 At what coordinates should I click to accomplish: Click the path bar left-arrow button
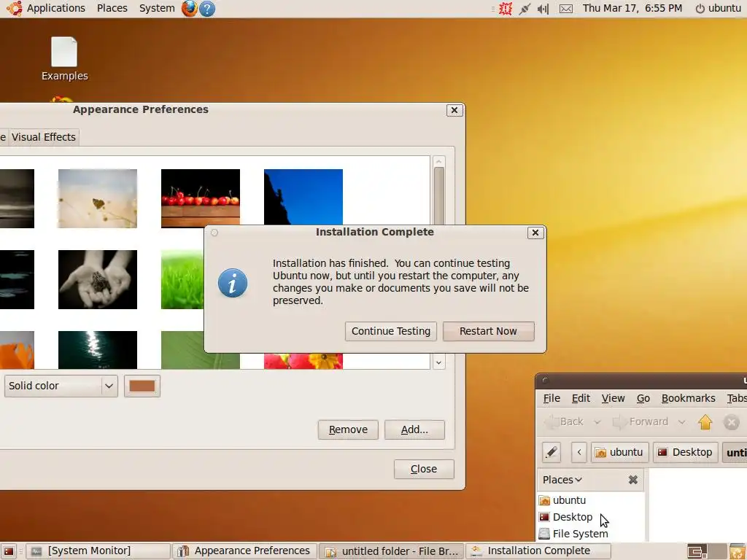pos(578,452)
